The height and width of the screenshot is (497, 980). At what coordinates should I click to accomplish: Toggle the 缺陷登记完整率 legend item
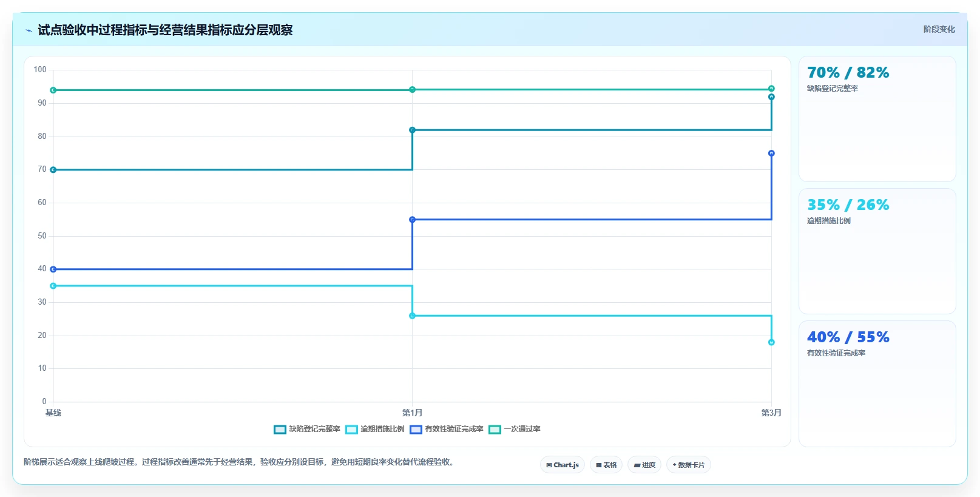(x=307, y=429)
